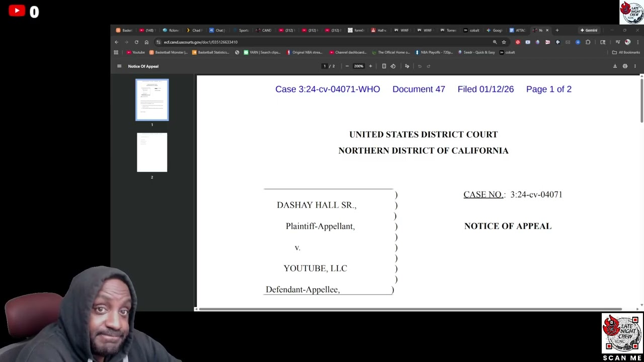
Task: Rotate the PDF counterclockwise
Action: coord(393,66)
